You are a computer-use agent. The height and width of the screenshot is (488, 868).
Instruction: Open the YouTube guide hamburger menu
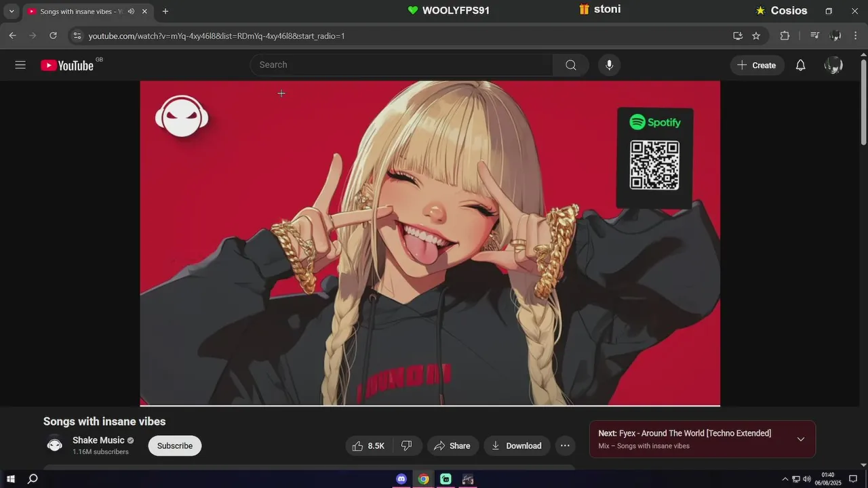[20, 65]
